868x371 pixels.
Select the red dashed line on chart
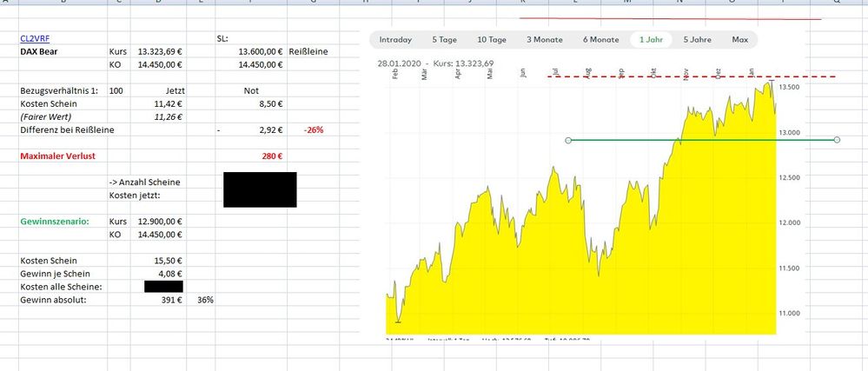pyautogui.click(x=678, y=77)
